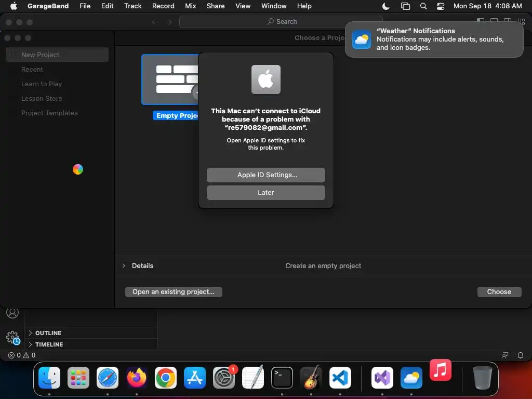Open Recent projects in sidebar
The width and height of the screenshot is (532, 399).
pos(32,69)
